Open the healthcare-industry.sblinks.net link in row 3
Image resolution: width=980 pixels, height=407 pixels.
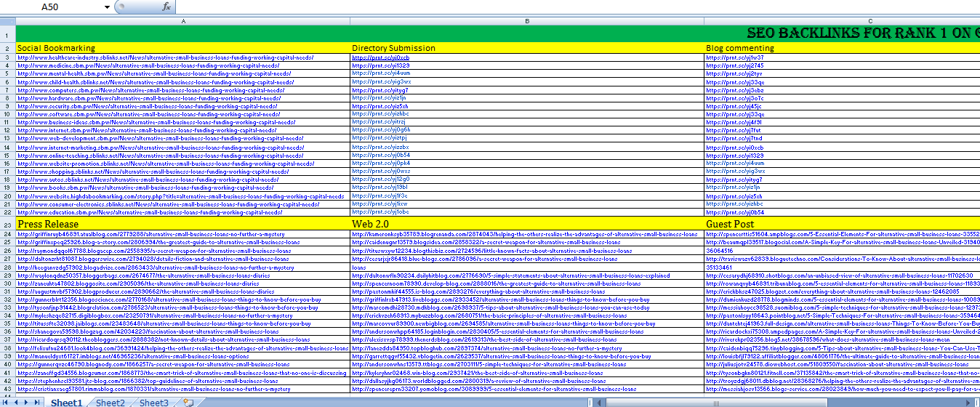[165, 57]
